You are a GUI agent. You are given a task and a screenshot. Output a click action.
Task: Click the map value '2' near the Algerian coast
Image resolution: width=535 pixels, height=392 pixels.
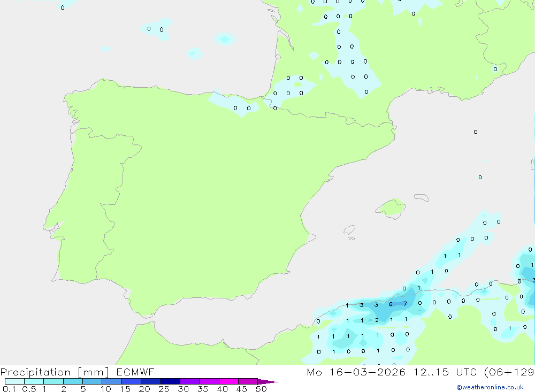(377, 320)
